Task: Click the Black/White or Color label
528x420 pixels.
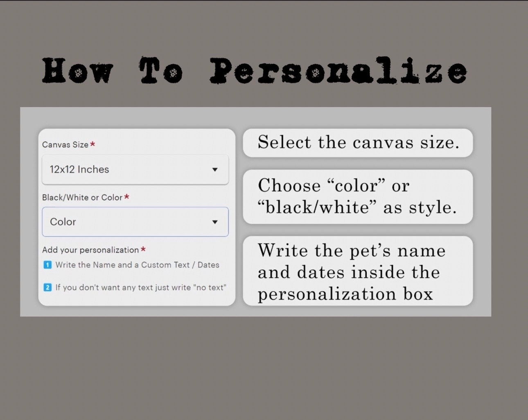Action: click(82, 198)
